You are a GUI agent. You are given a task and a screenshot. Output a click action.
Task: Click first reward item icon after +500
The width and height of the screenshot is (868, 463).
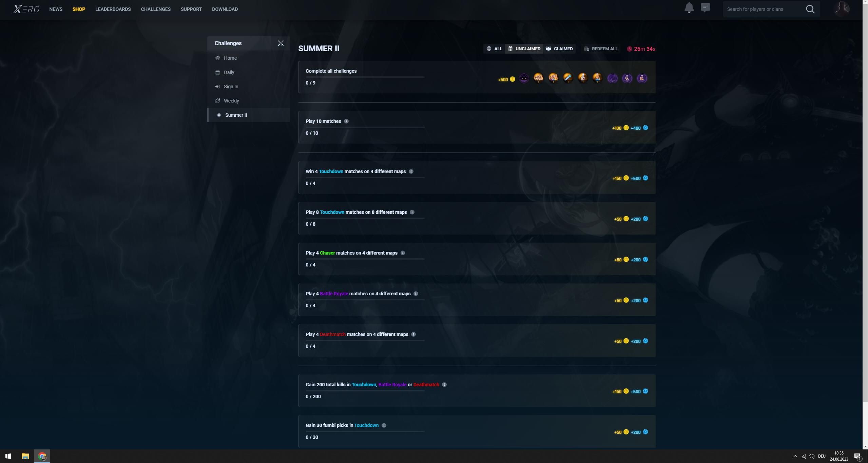524,79
